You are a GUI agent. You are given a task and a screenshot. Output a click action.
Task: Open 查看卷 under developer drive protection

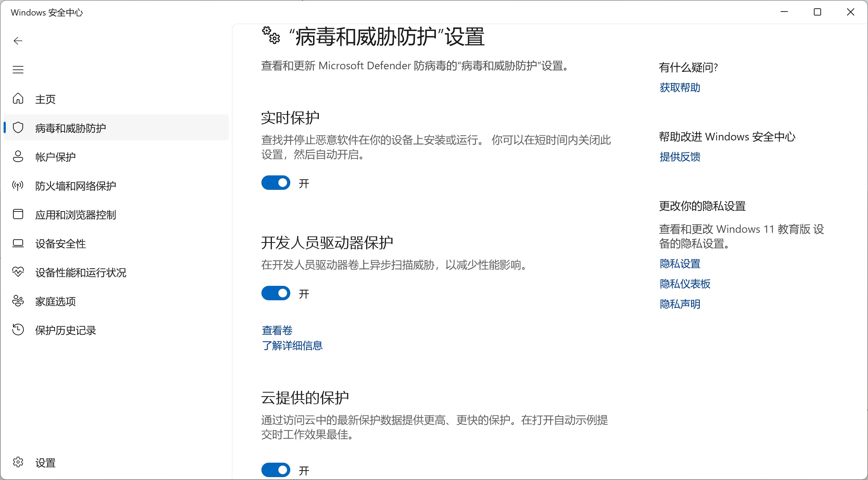point(277,330)
